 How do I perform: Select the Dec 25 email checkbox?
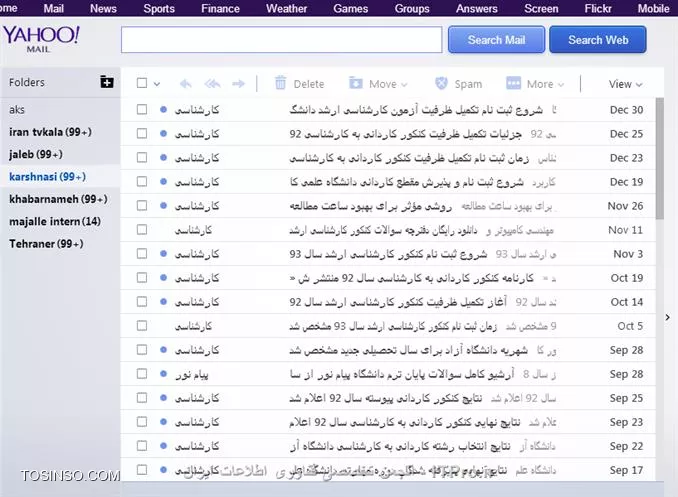coord(142,134)
